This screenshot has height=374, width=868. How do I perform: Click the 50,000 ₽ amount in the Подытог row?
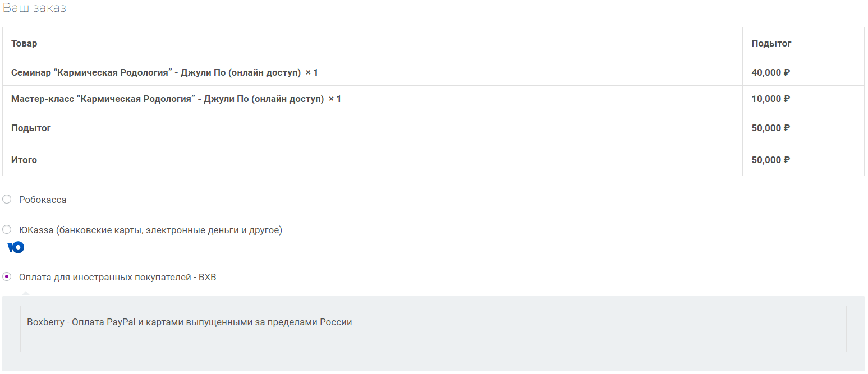click(x=771, y=128)
